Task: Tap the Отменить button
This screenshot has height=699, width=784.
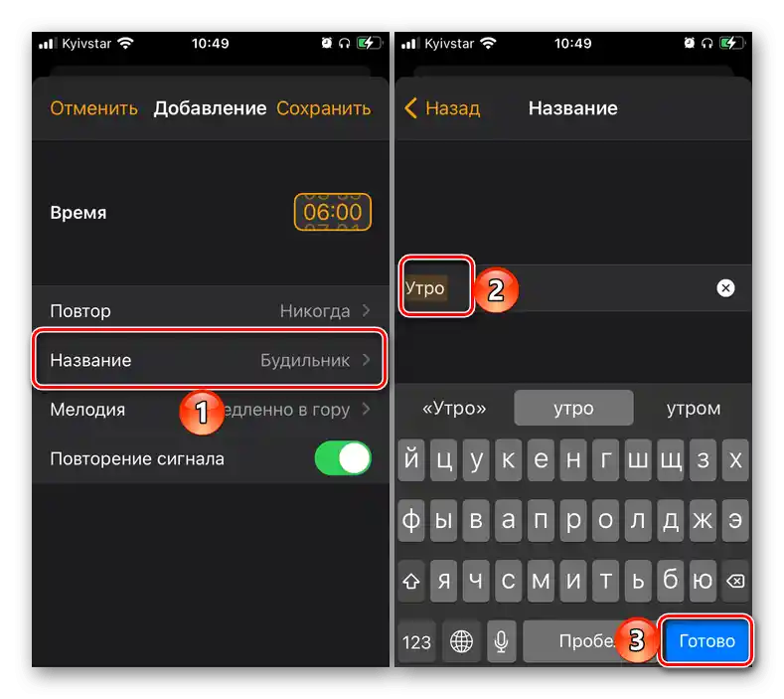Action: point(93,108)
